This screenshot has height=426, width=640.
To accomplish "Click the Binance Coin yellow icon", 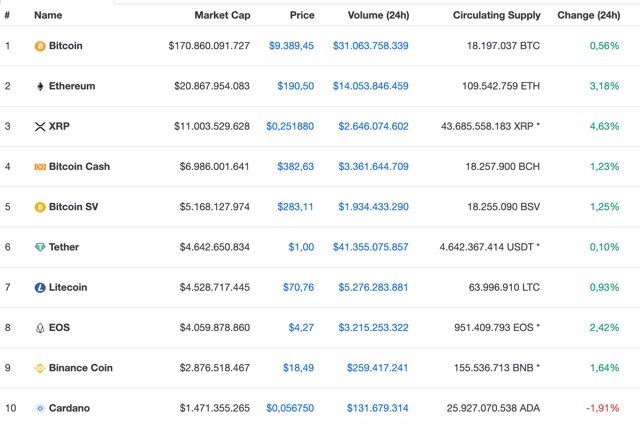I will pyautogui.click(x=40, y=368).
